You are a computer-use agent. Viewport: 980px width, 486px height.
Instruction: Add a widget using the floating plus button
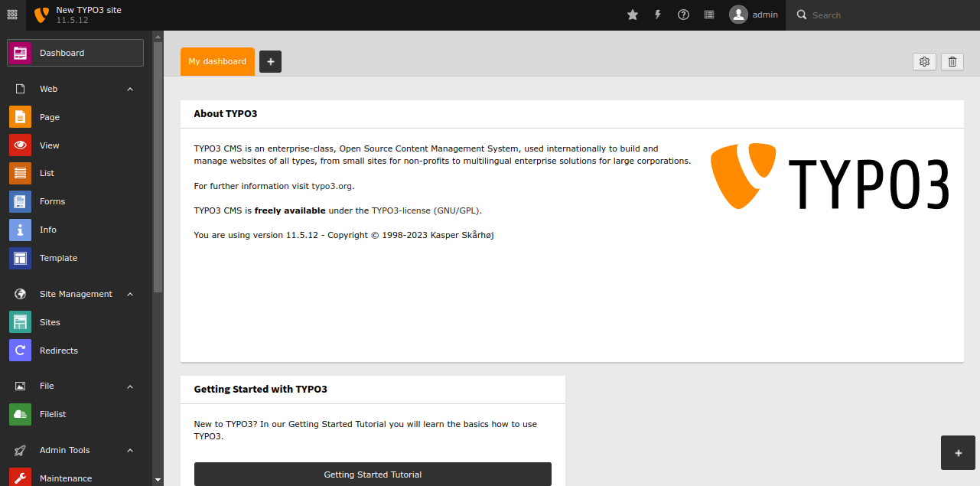pos(958,453)
